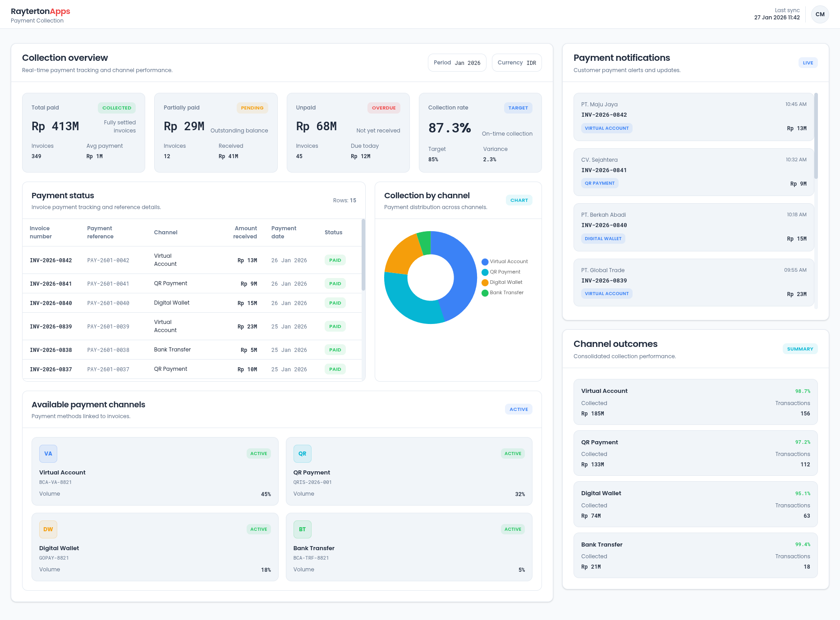Click the TARGET badge on Collection rate card
The height and width of the screenshot is (620, 840).
point(518,108)
